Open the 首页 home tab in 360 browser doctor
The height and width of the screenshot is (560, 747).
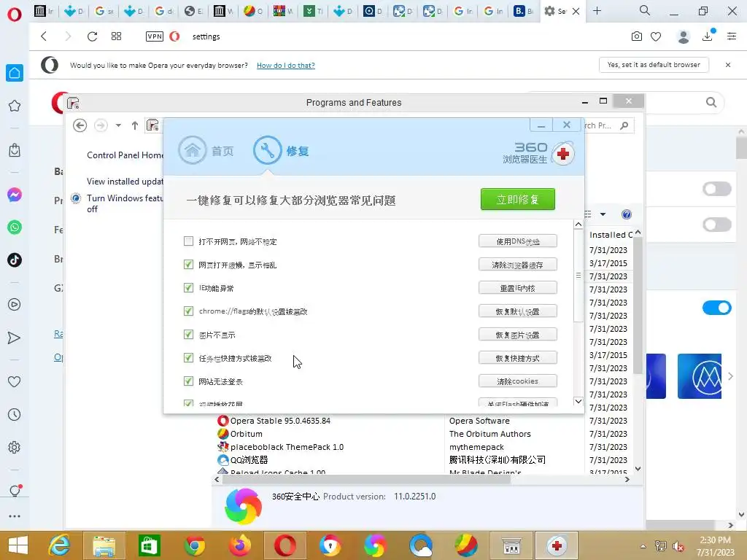[206, 150]
